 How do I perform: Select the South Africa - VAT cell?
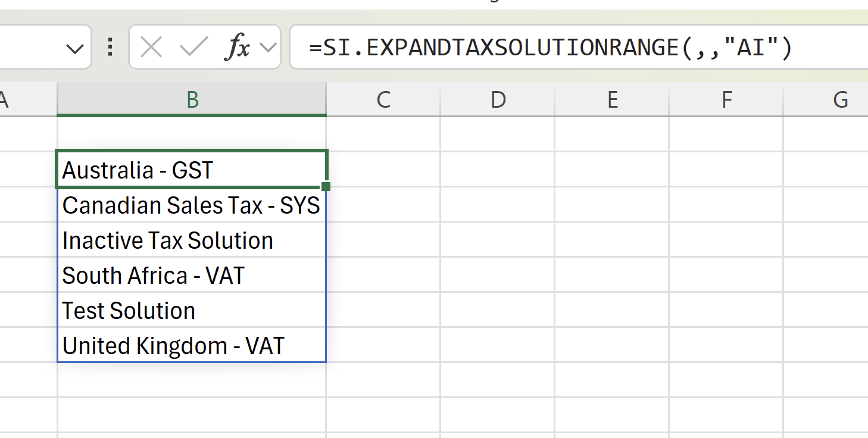(192, 275)
